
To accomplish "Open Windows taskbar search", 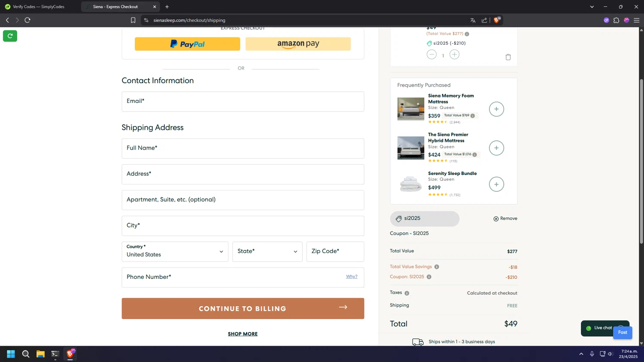I will [x=26, y=354].
